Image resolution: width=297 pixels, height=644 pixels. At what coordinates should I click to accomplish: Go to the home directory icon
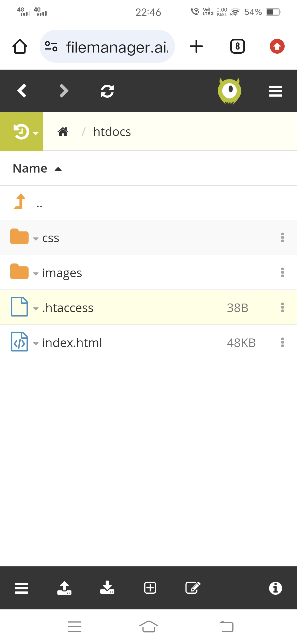(63, 132)
